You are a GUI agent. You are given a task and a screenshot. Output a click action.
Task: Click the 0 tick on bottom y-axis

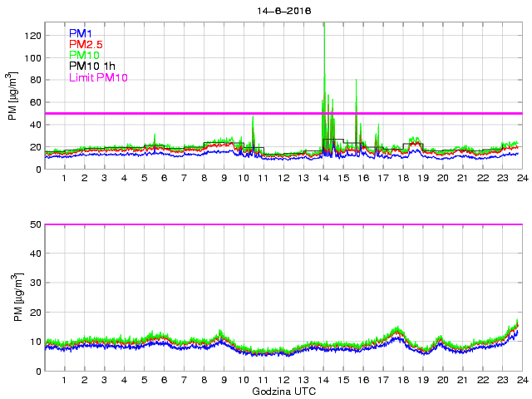38,371
